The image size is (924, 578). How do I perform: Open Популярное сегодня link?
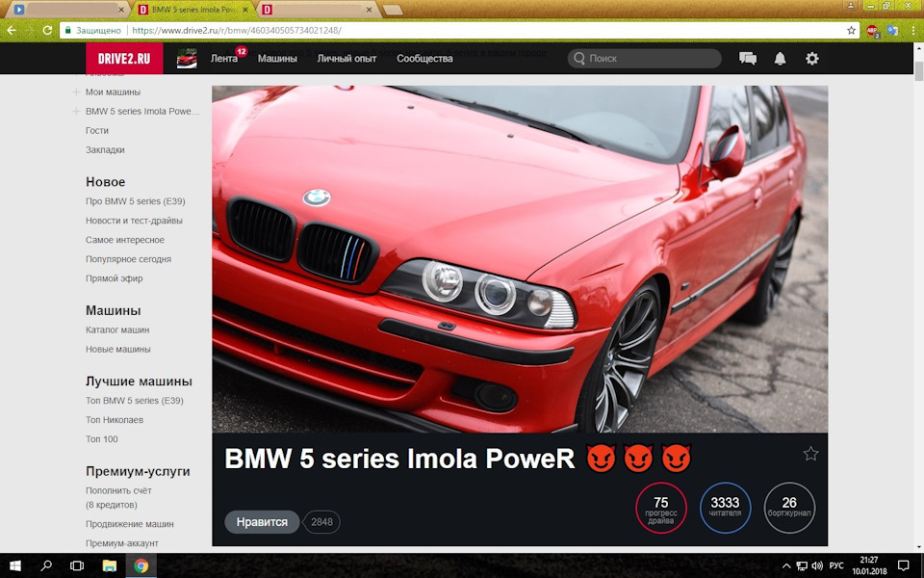coord(128,259)
